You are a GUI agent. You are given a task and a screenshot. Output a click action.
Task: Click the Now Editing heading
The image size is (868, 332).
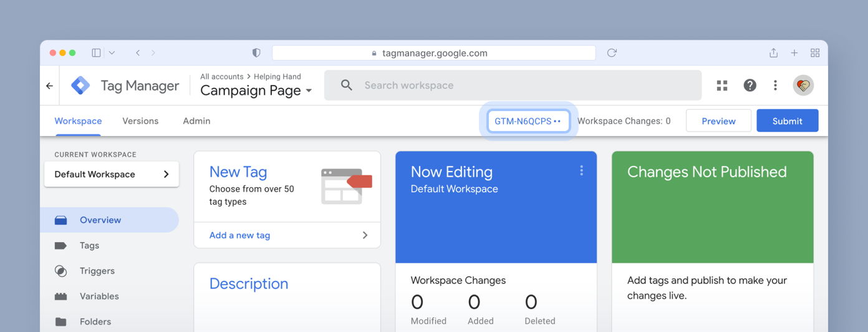[451, 172]
